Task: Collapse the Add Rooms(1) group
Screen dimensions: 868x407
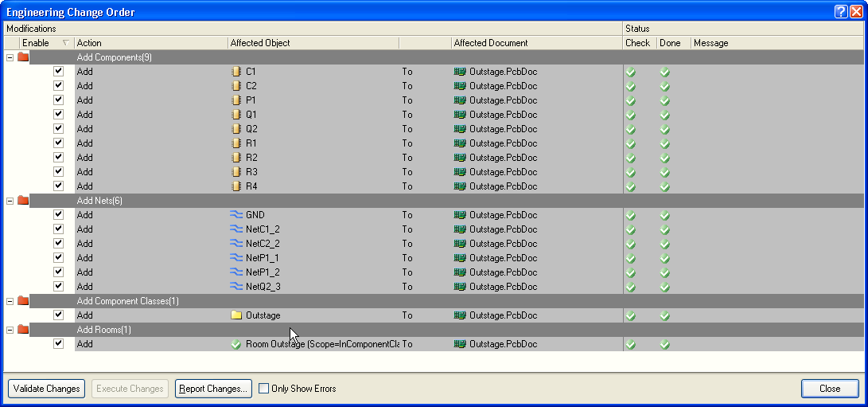Action: (x=10, y=330)
